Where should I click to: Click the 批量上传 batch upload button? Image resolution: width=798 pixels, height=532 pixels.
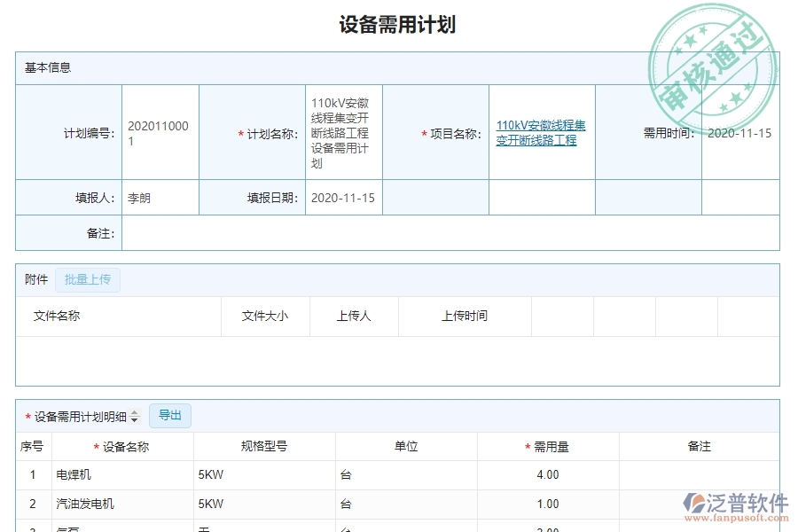87,279
